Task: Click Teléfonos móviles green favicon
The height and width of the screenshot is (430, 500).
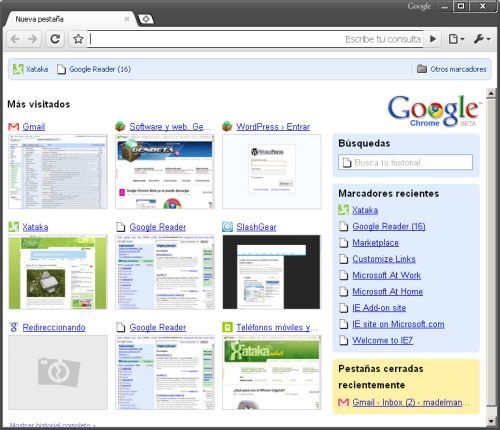Action: pos(227,327)
